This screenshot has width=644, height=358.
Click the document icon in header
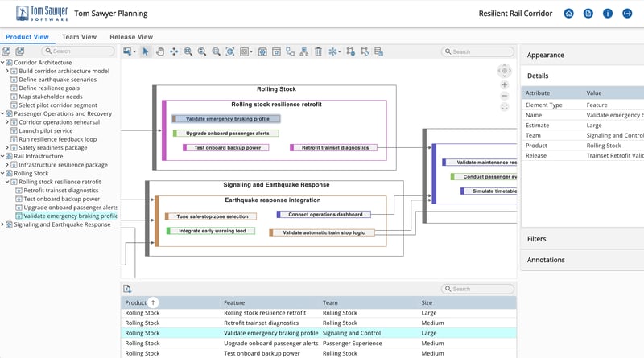588,14
